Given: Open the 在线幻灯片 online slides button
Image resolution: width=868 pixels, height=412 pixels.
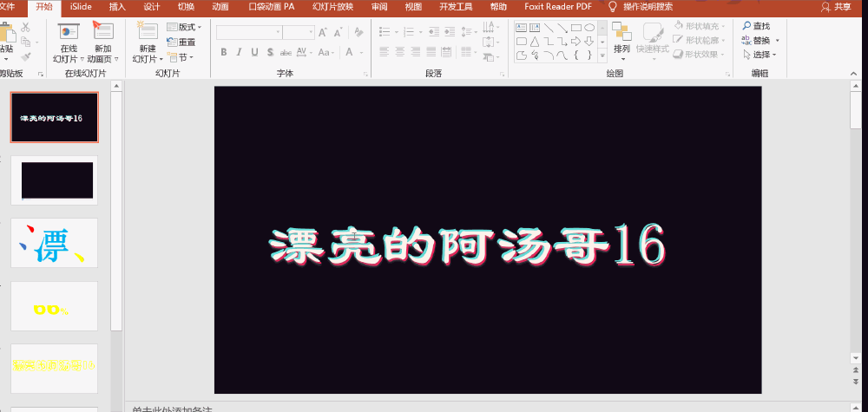Looking at the screenshot, I should coord(69,43).
